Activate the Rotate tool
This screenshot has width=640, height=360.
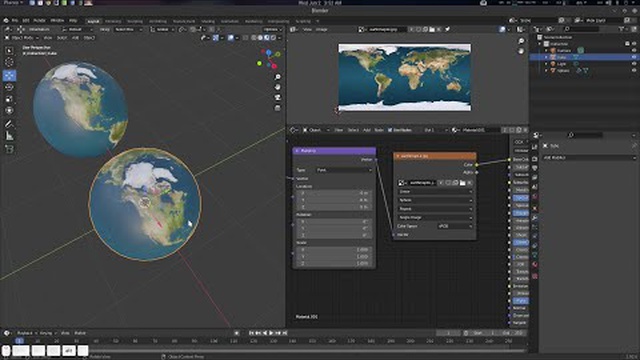[x=9, y=87]
